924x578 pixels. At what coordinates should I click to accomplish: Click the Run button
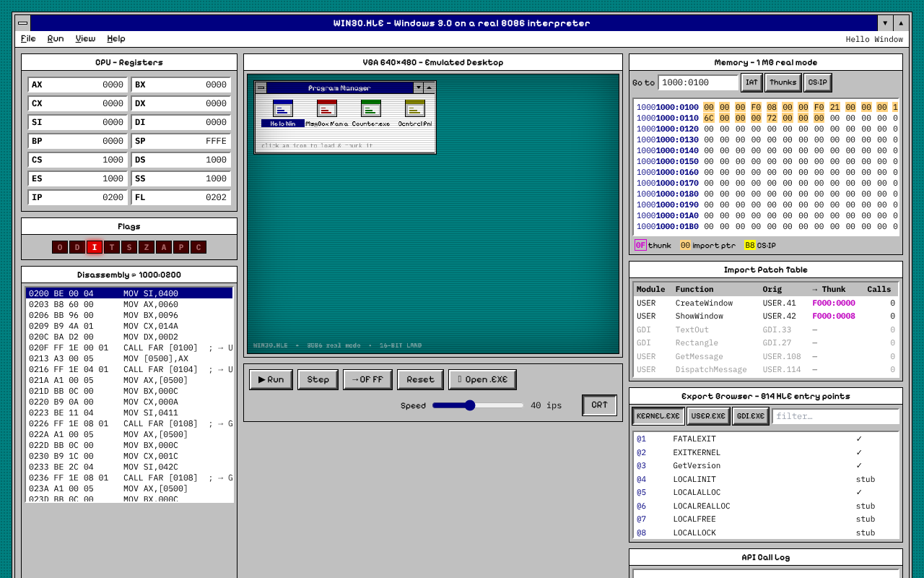[271, 379]
